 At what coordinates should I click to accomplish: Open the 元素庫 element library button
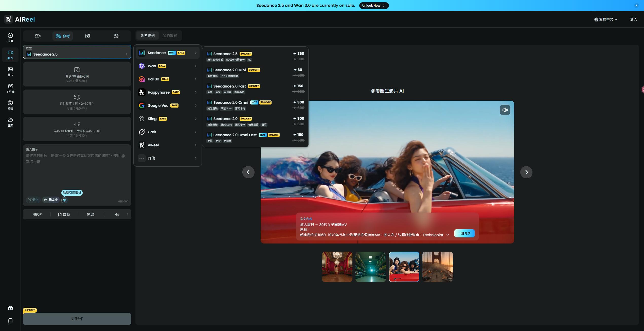(51, 200)
